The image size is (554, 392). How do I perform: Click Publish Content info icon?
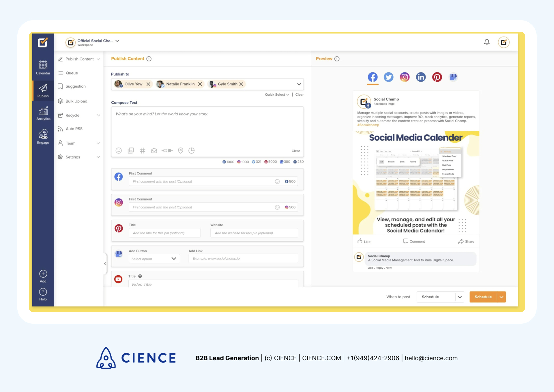[x=149, y=59]
